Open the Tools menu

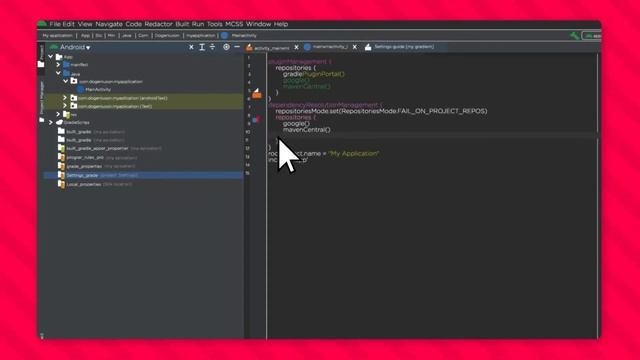coord(215,24)
